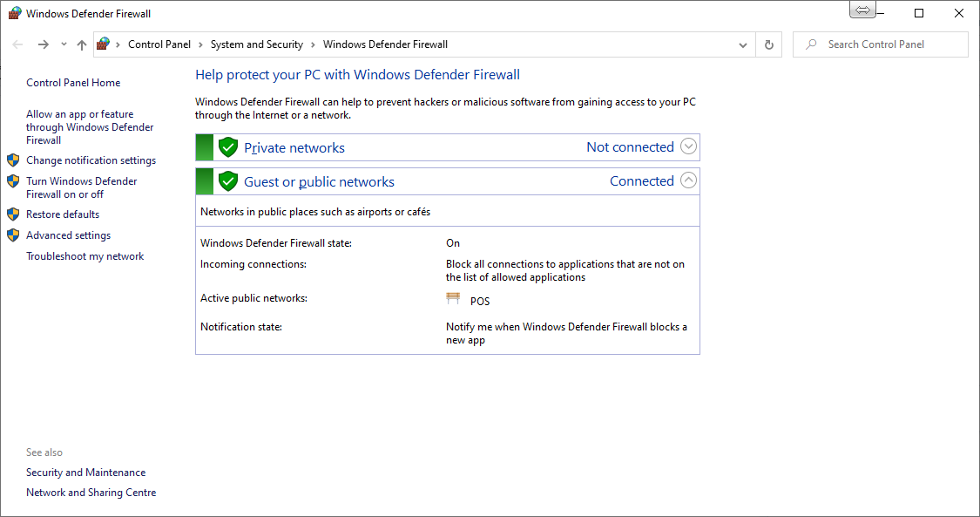Open Advanced settings
The height and width of the screenshot is (517, 980).
[68, 235]
